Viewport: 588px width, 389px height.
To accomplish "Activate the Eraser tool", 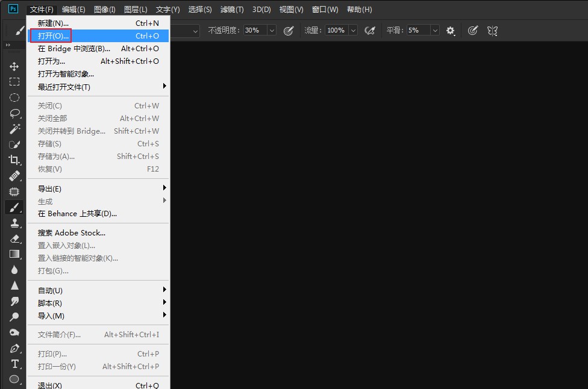I will click(x=14, y=238).
